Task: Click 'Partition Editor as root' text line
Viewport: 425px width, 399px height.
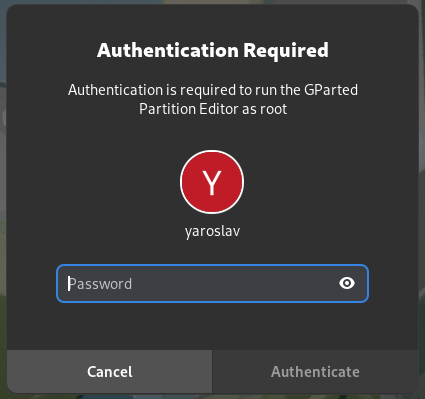Action: 213,109
